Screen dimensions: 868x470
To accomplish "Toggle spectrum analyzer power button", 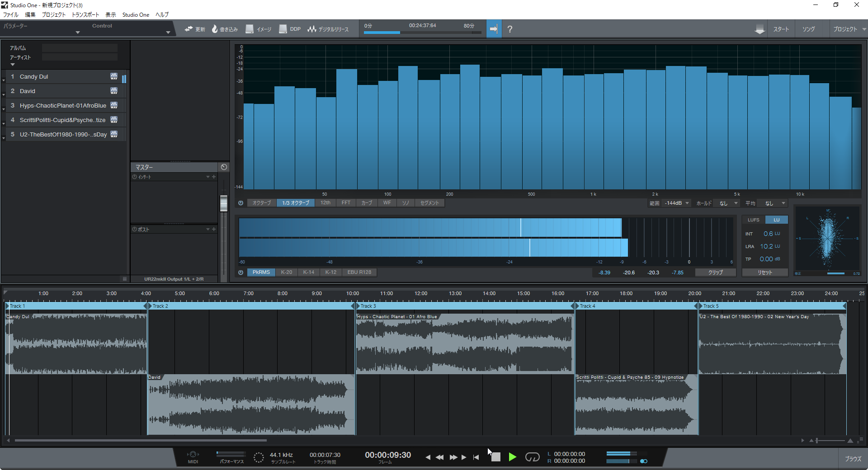I will click(x=241, y=203).
